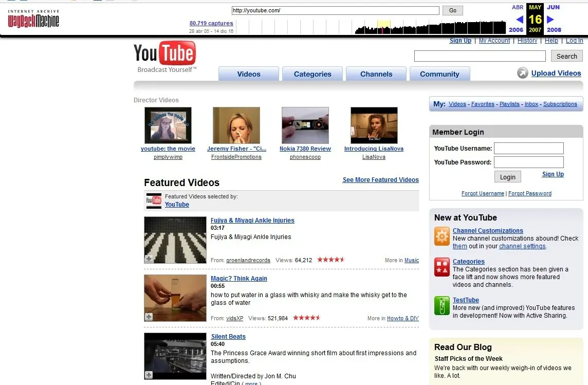
Task: Click star rating of Magic? Think Again video
Action: click(x=307, y=318)
